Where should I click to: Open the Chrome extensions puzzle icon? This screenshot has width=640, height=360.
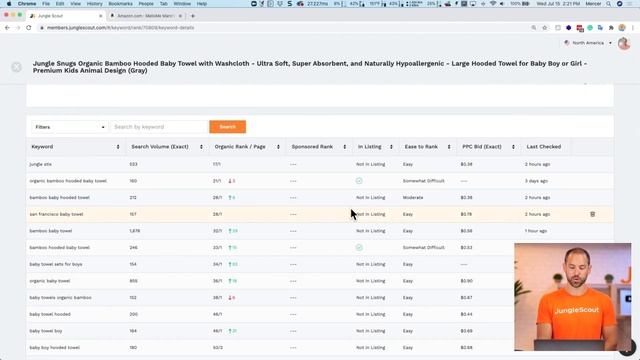tap(611, 28)
